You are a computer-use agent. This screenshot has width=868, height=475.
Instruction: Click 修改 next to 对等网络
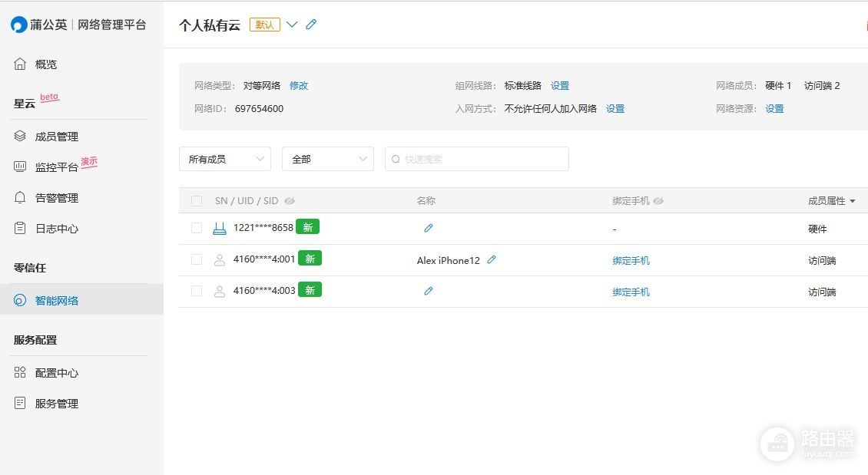[299, 85]
